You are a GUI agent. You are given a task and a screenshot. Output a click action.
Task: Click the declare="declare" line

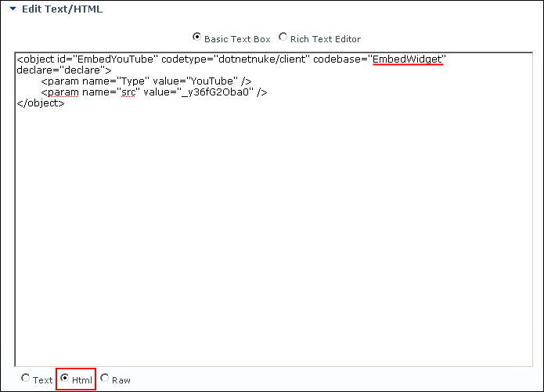(x=64, y=70)
